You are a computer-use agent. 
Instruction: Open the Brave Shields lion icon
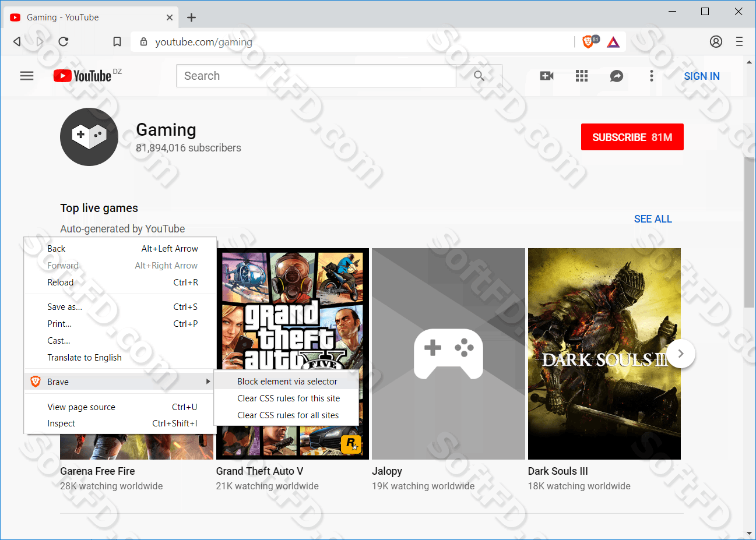pyautogui.click(x=588, y=41)
